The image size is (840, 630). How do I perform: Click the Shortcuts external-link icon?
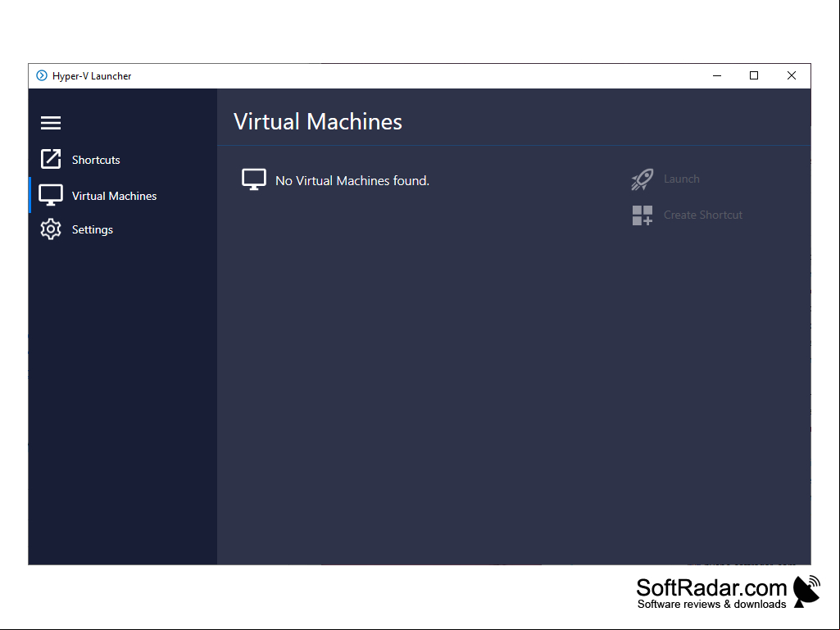(51, 159)
